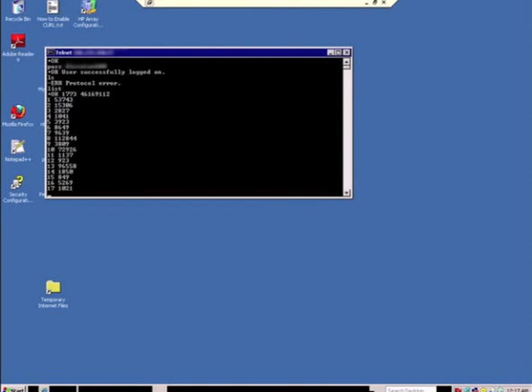Viewport: 532px width, 392px height.
Task: Restore down the remote connection bar
Action: [x=375, y=2]
